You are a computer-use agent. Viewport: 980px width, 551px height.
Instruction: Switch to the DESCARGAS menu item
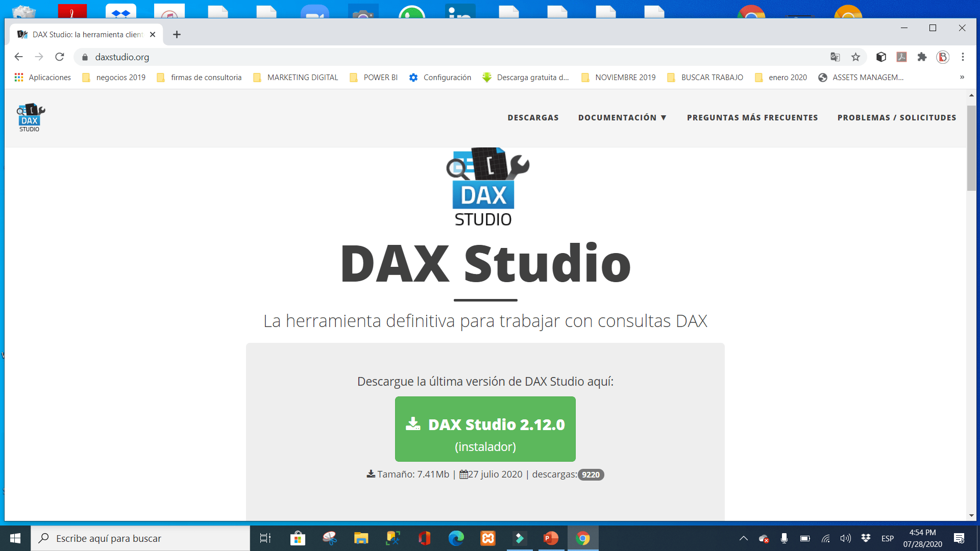533,117
